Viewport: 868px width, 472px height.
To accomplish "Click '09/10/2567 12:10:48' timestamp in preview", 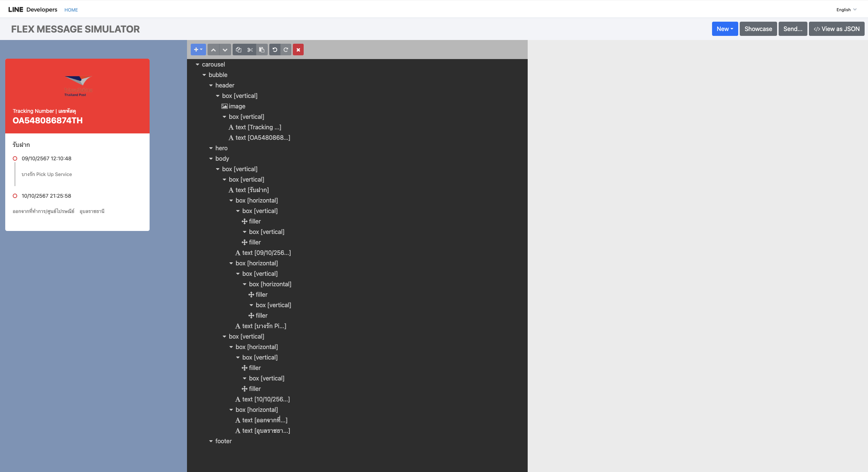I will pyautogui.click(x=46, y=158).
